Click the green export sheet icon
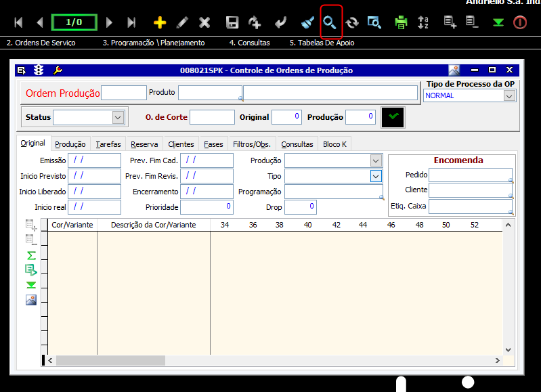 coord(31,270)
